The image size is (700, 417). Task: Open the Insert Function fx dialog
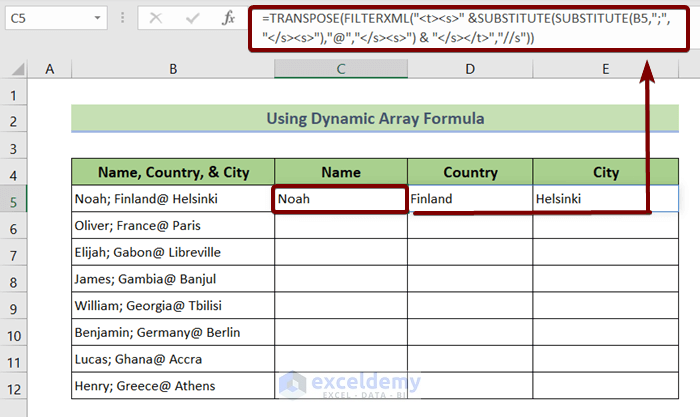pyautogui.click(x=229, y=18)
